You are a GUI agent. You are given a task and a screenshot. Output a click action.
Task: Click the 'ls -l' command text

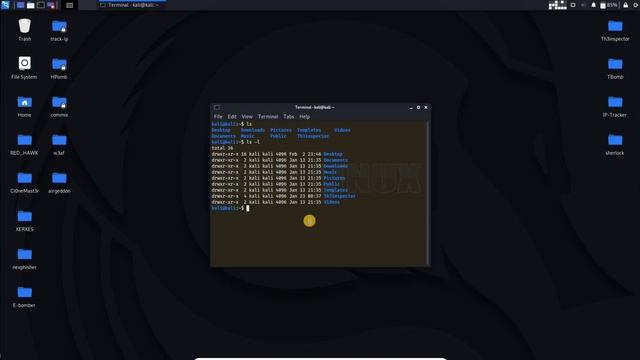point(253,142)
